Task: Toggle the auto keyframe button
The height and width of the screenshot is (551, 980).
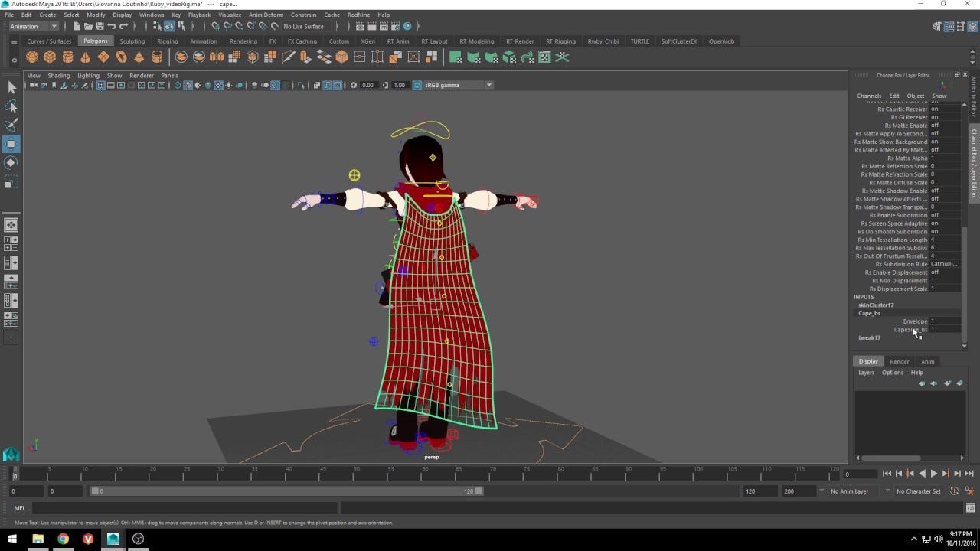Action: 954,491
